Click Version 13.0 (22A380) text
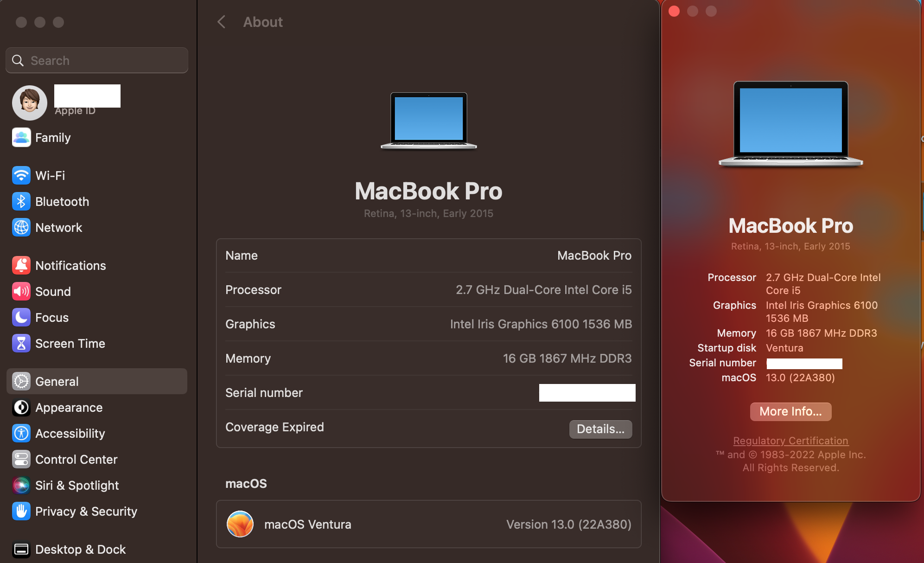Screen dimensions: 924x563 click(569, 525)
